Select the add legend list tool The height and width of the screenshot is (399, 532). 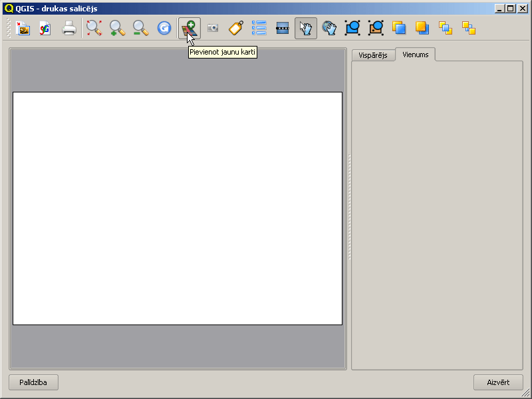click(259, 28)
